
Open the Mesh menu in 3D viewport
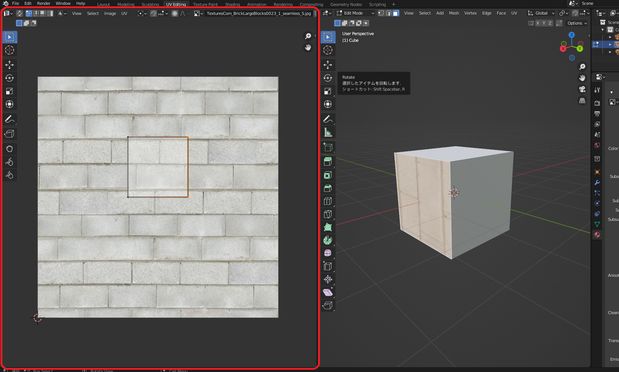click(x=454, y=13)
